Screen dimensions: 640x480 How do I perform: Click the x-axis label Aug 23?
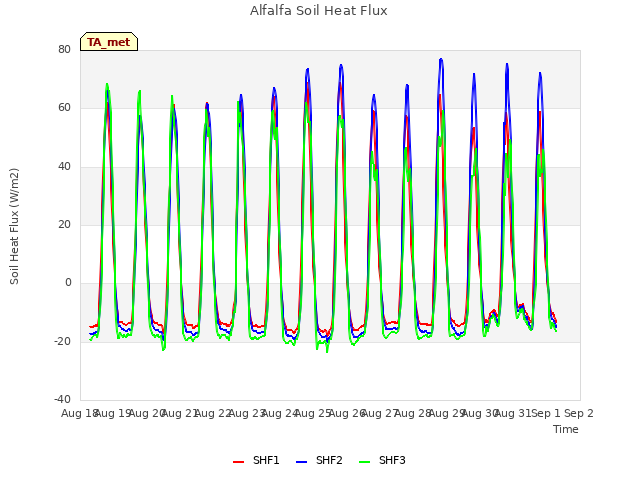click(246, 413)
